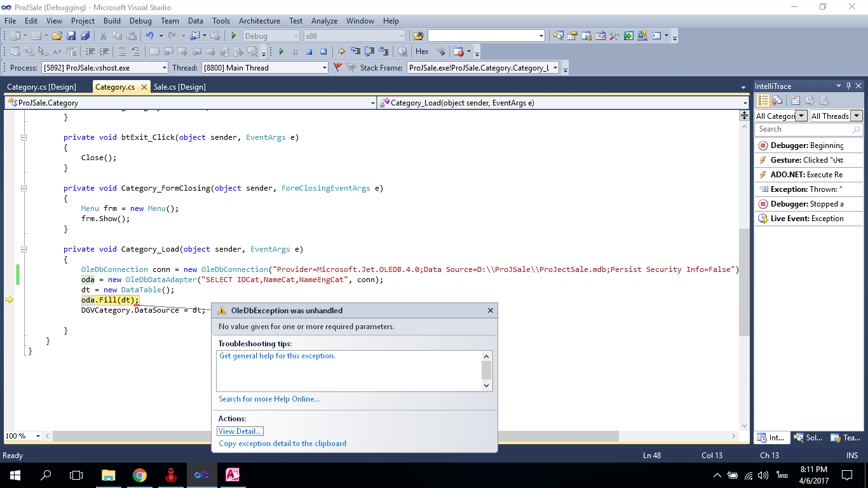Click Get general help for this exception
This screenshot has height=488, width=868.
click(x=277, y=356)
